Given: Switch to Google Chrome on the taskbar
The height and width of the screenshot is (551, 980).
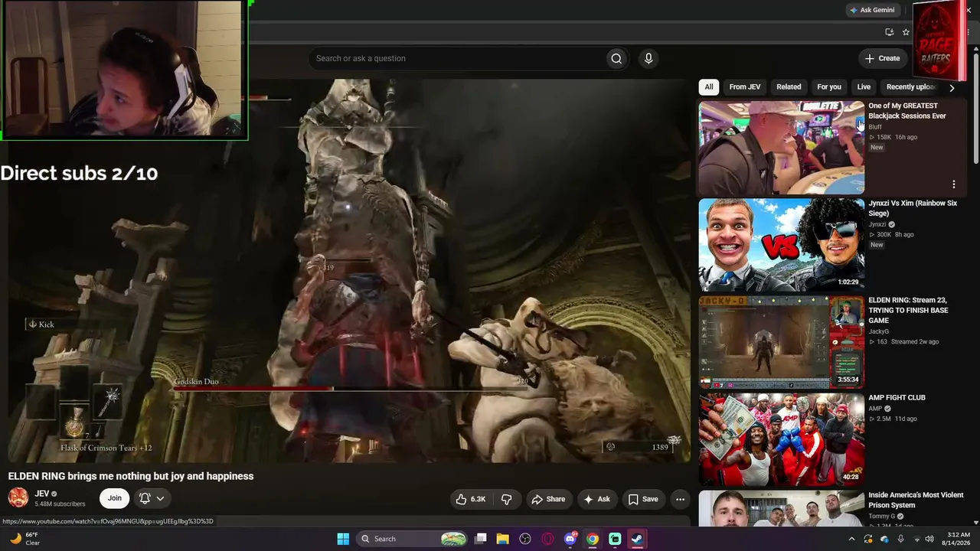Looking at the screenshot, I should tap(593, 539).
